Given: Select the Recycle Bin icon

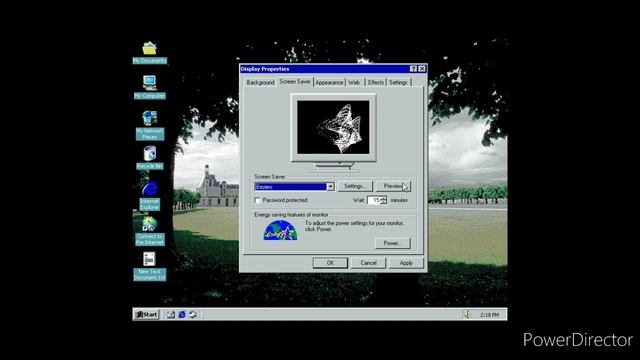Looking at the screenshot, I should [150, 158].
